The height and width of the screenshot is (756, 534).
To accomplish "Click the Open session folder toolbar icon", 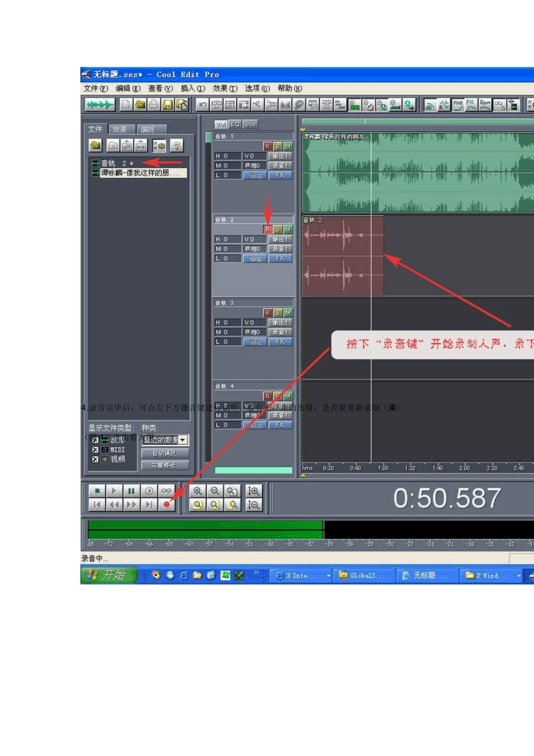I will pyautogui.click(x=140, y=105).
